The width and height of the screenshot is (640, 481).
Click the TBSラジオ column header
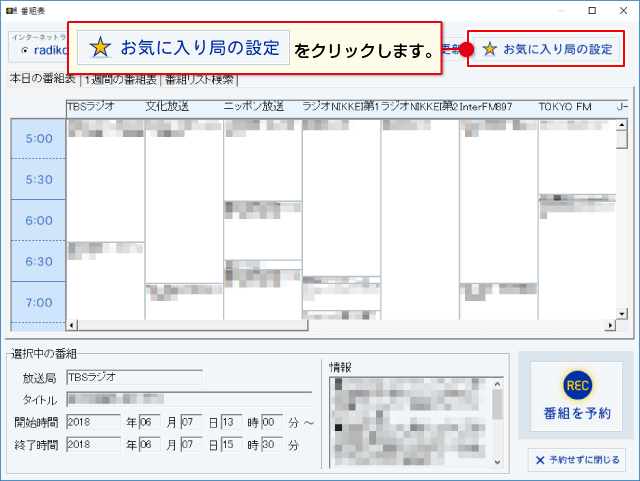(x=105, y=107)
